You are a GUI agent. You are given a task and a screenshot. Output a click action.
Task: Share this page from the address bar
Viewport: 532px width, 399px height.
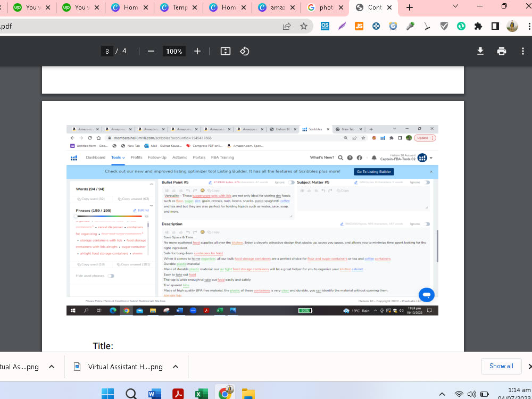tap(287, 26)
